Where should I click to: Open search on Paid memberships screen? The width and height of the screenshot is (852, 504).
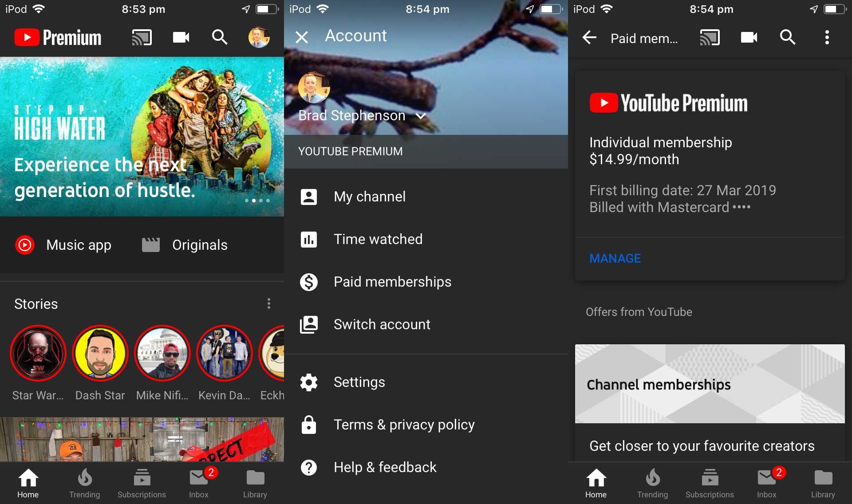(x=787, y=37)
